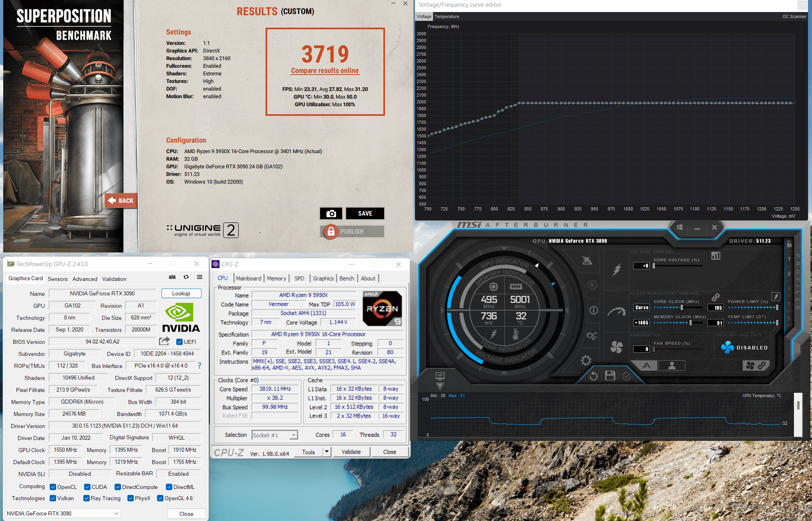The width and height of the screenshot is (812, 521).
Task: Open the Tools dropdown arrow in CPU-Z
Action: pos(327,452)
